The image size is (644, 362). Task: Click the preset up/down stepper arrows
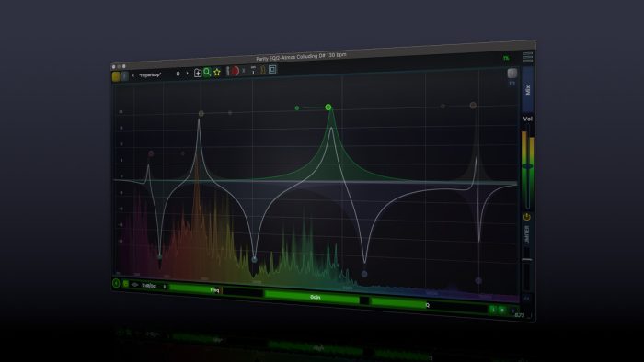tap(178, 74)
